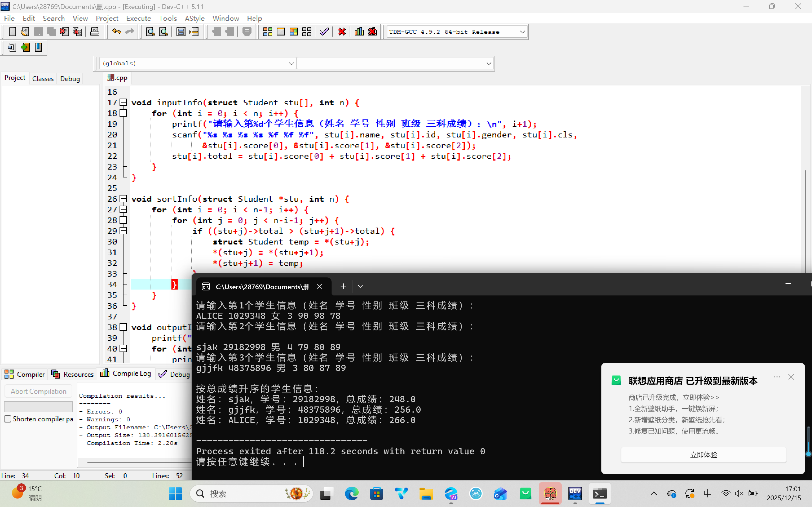
Task: Expand the (globals) scope dropdown
Action: click(x=291, y=63)
